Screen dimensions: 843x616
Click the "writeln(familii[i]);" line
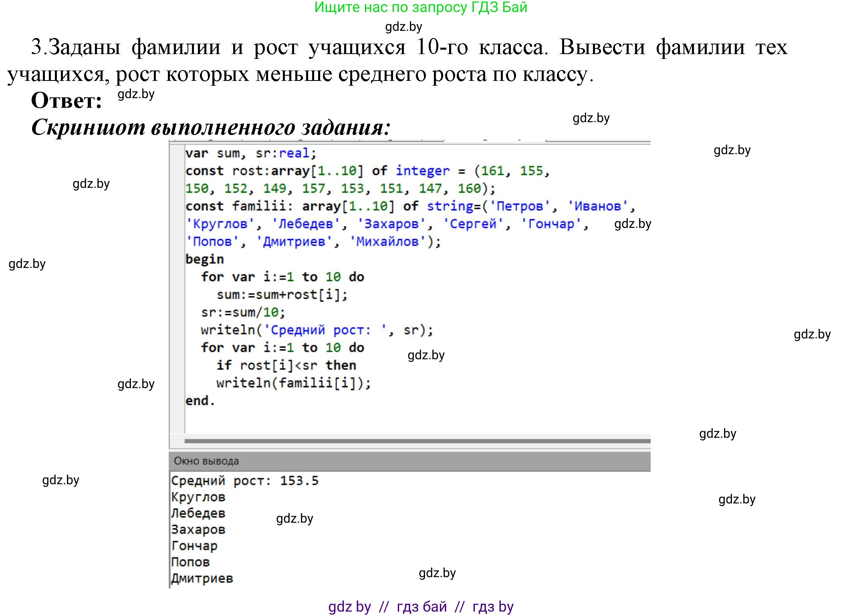click(x=293, y=383)
